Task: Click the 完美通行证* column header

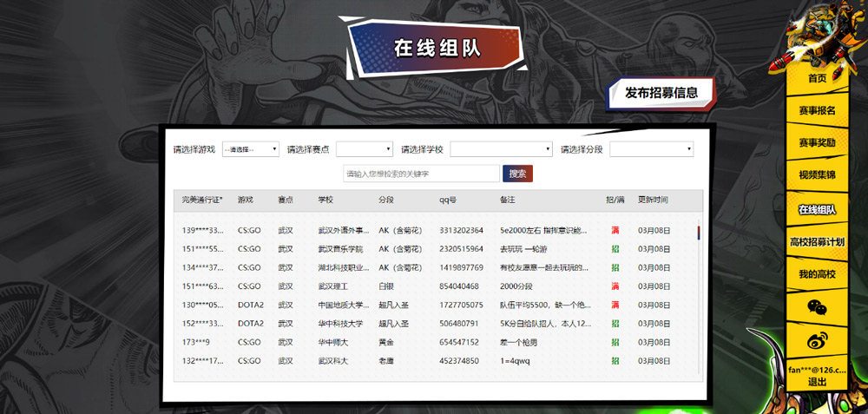Action: [x=202, y=200]
